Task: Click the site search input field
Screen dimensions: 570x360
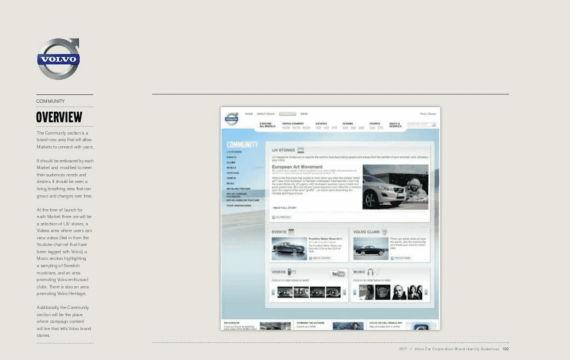Action: pos(421,124)
